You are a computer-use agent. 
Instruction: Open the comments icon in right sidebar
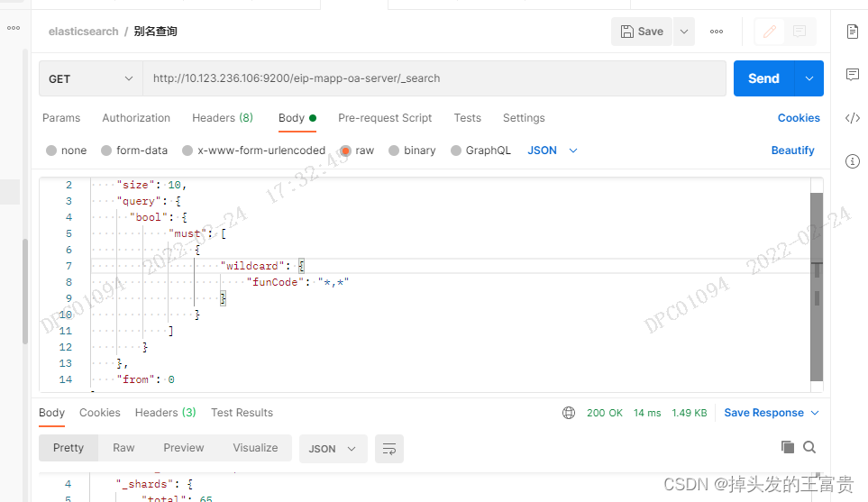853,74
